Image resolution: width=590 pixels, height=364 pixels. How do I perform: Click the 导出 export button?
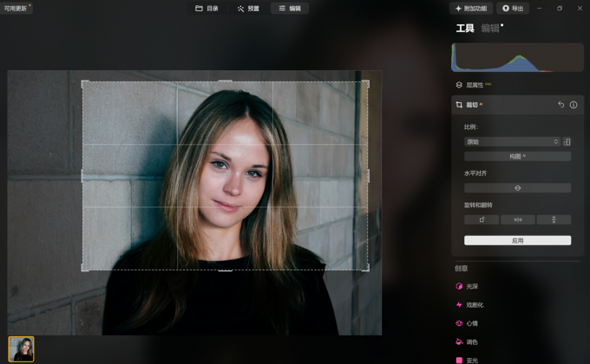[512, 9]
